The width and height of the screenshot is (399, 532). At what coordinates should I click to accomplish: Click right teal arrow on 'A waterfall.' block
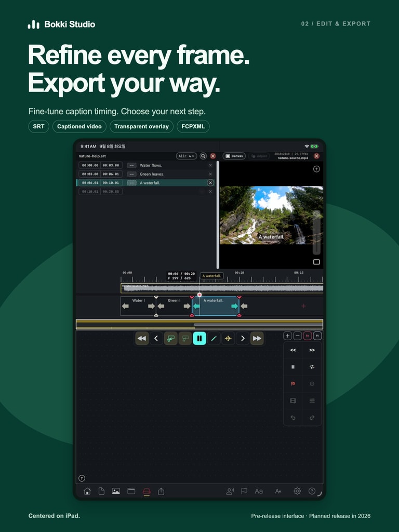pyautogui.click(x=234, y=306)
